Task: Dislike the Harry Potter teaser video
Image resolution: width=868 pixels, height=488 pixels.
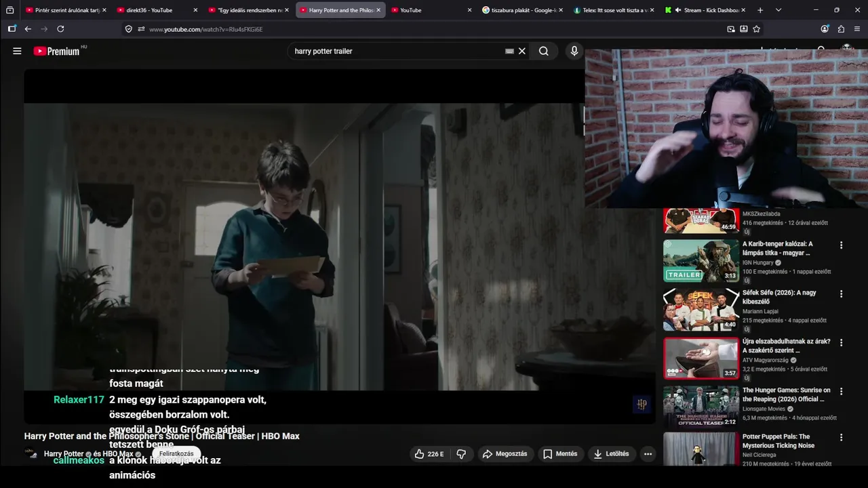Action: 461,454
